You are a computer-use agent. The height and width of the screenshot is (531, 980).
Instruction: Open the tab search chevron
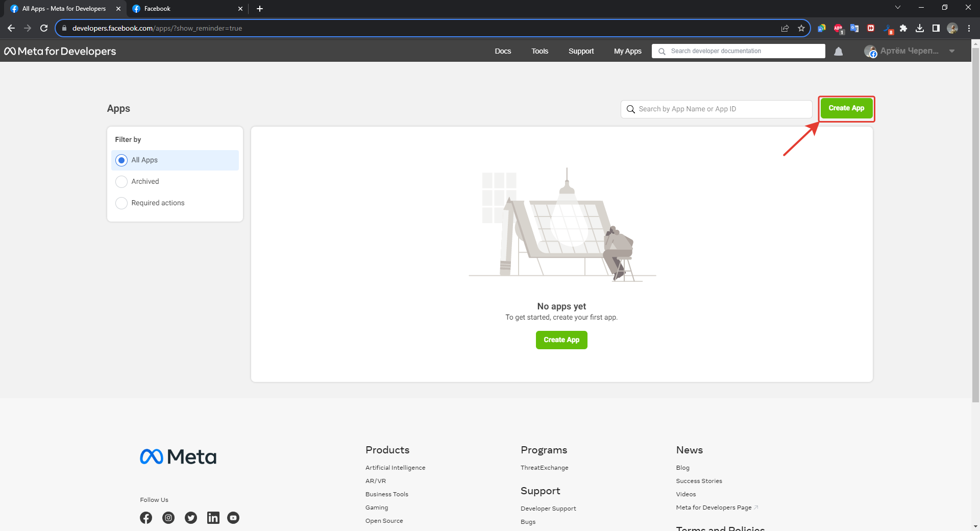click(x=898, y=8)
